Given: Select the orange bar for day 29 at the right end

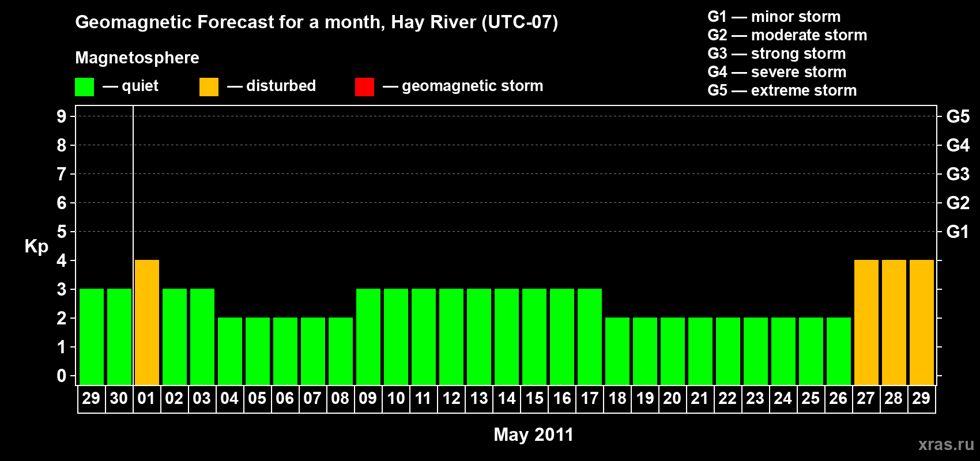Looking at the screenshot, I should point(922,322).
